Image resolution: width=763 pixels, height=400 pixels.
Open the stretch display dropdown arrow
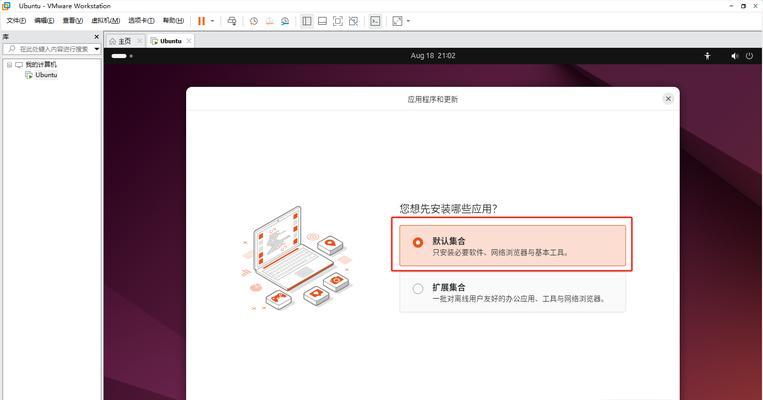pos(408,21)
